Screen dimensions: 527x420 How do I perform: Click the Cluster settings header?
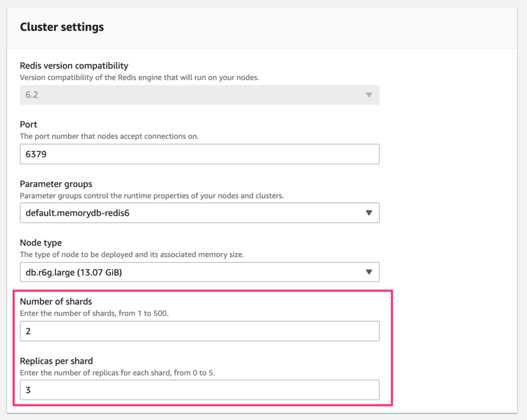click(x=62, y=26)
